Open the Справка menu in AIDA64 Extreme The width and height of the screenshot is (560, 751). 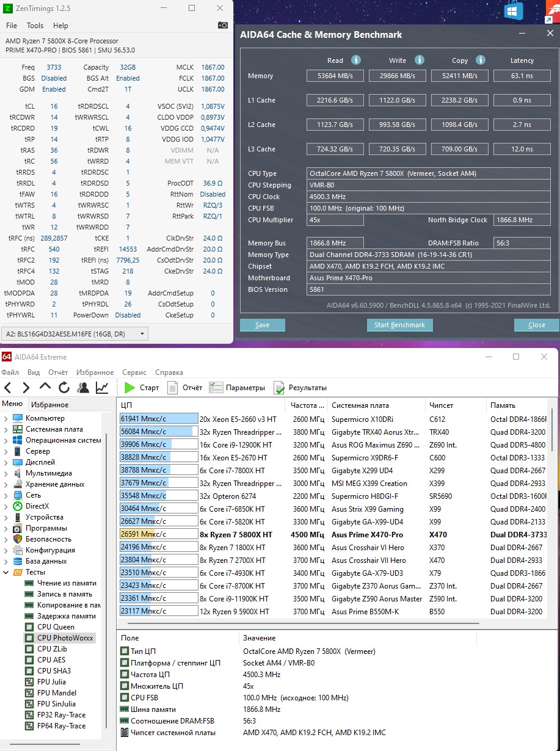(169, 372)
